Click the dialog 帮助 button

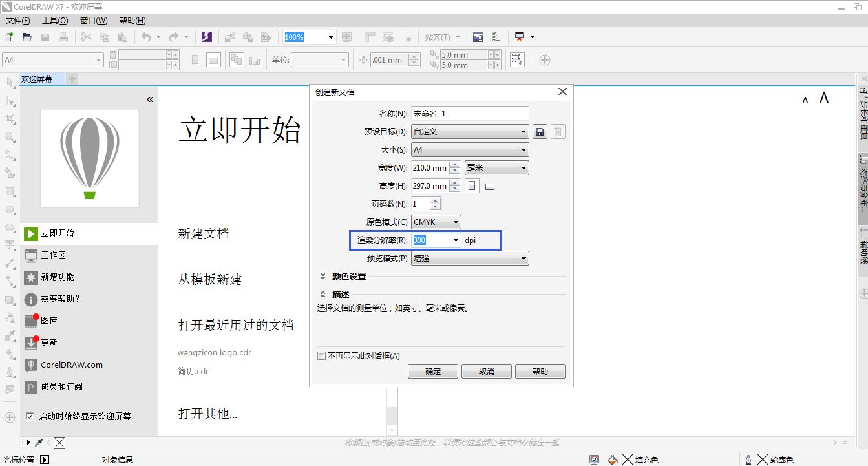[x=540, y=372]
